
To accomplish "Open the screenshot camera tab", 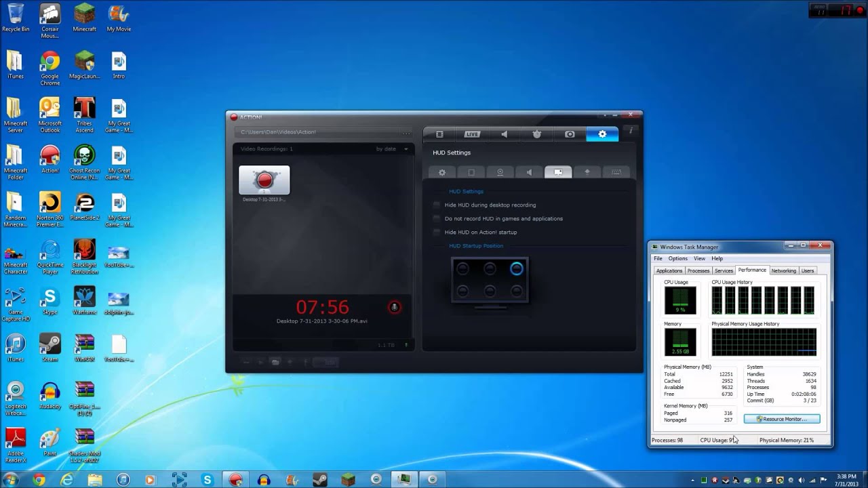I will pos(570,134).
